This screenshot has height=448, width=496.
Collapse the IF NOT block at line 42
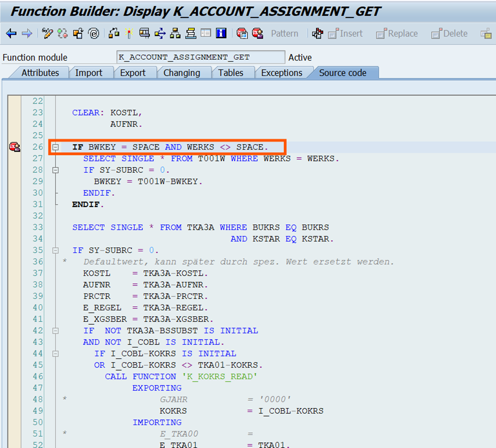55,331
